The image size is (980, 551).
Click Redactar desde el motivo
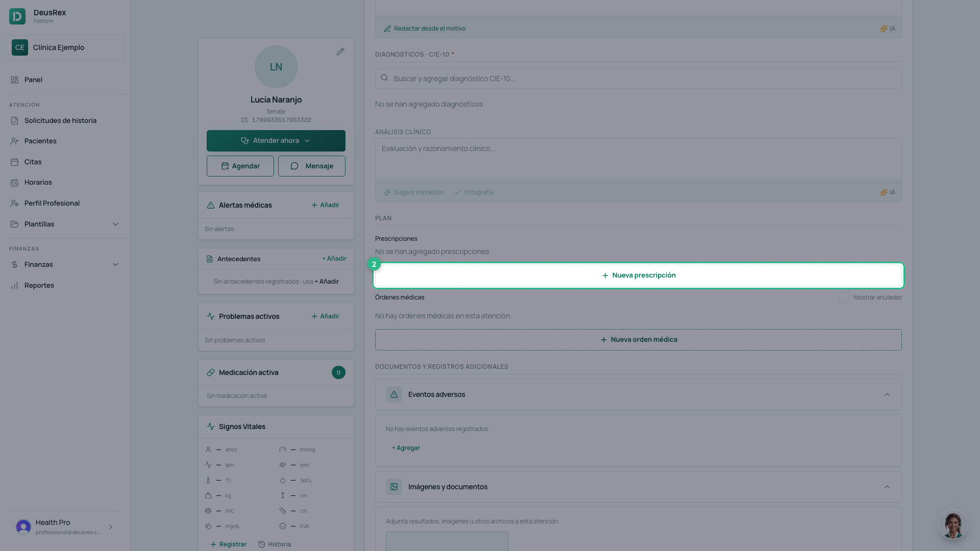[425, 29]
